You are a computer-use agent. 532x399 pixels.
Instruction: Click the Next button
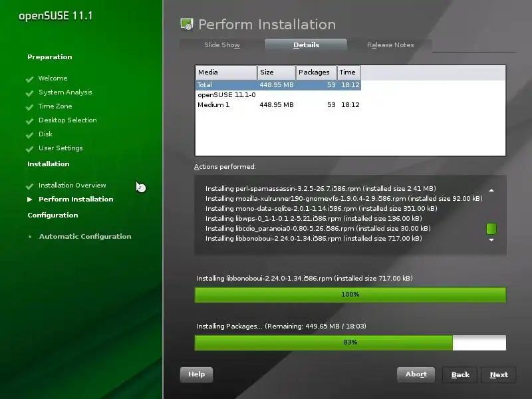pyautogui.click(x=499, y=374)
